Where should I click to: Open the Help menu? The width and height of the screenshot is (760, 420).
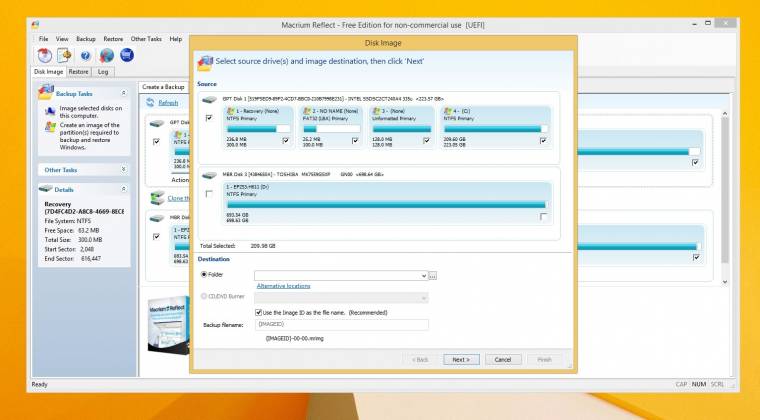[x=175, y=39]
